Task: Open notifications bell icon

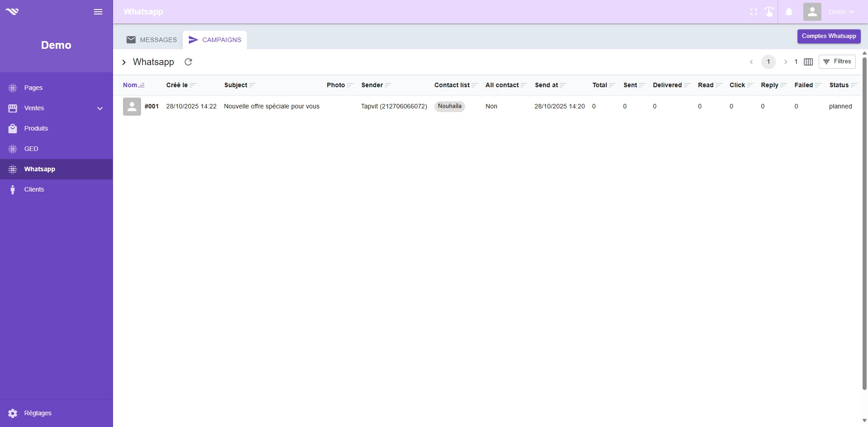Action: (x=788, y=12)
